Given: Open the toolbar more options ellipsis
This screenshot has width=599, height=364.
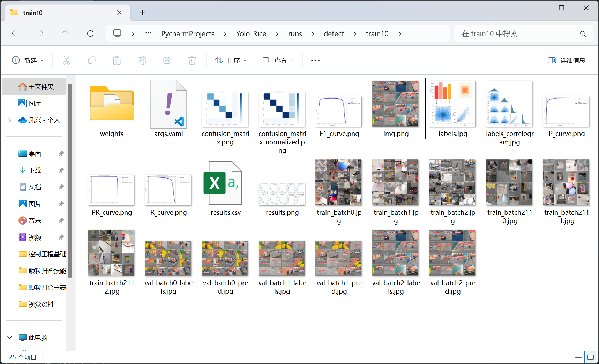Looking at the screenshot, I should [315, 61].
